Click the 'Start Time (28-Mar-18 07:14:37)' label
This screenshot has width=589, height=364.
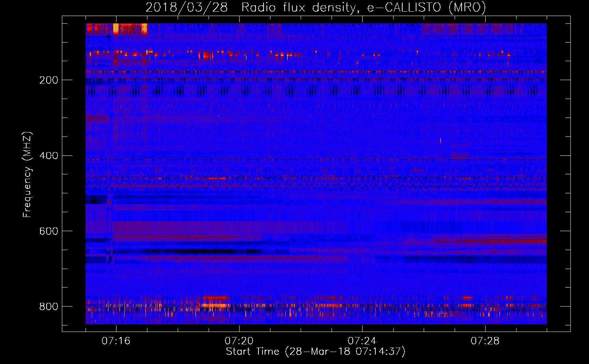click(x=316, y=352)
